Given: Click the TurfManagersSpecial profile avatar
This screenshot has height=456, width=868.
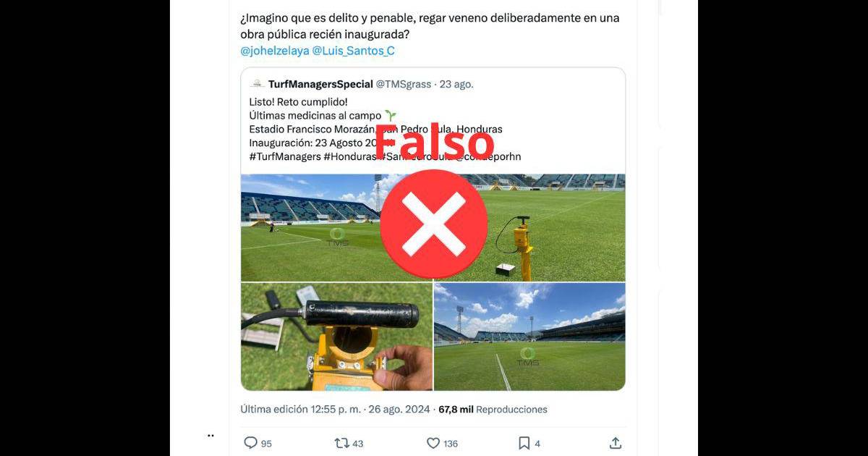Looking at the screenshot, I should (x=257, y=84).
